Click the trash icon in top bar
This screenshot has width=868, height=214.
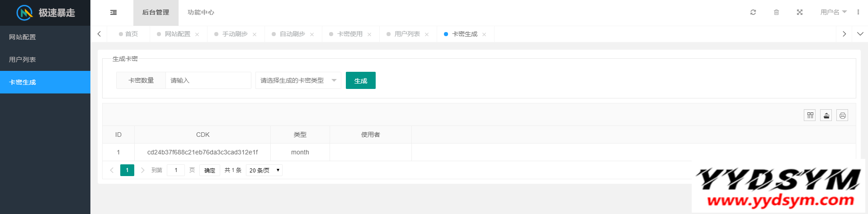(776, 12)
